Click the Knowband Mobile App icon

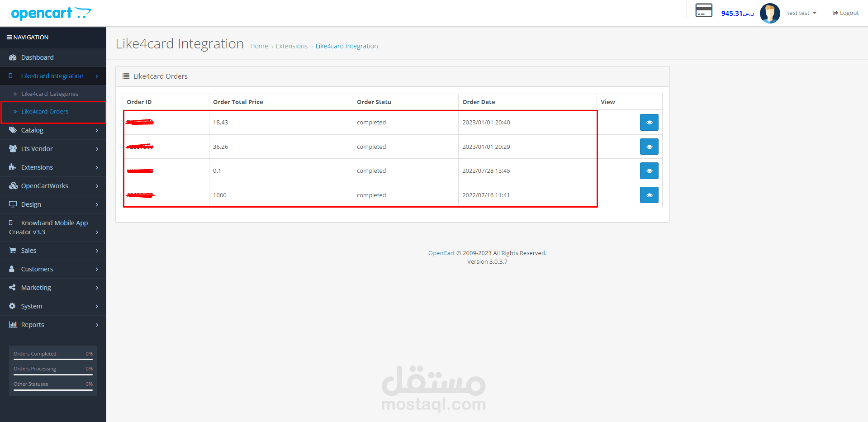[11, 223]
